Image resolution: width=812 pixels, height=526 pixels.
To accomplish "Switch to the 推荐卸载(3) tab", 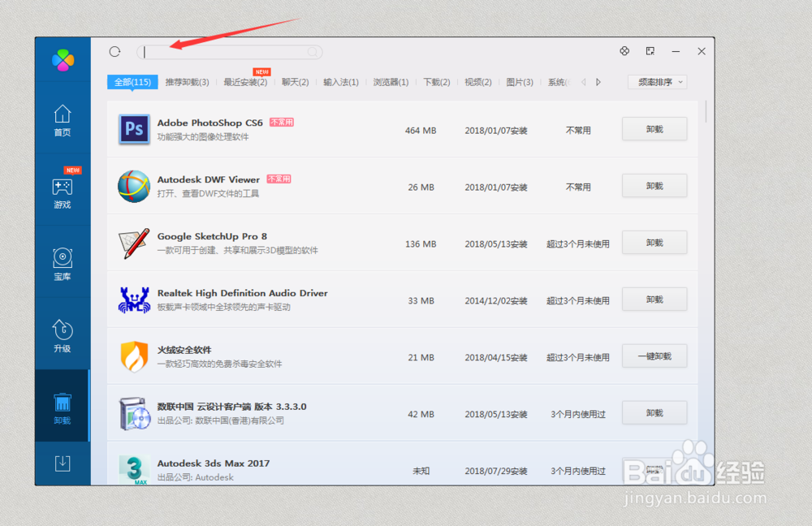I will 187,82.
